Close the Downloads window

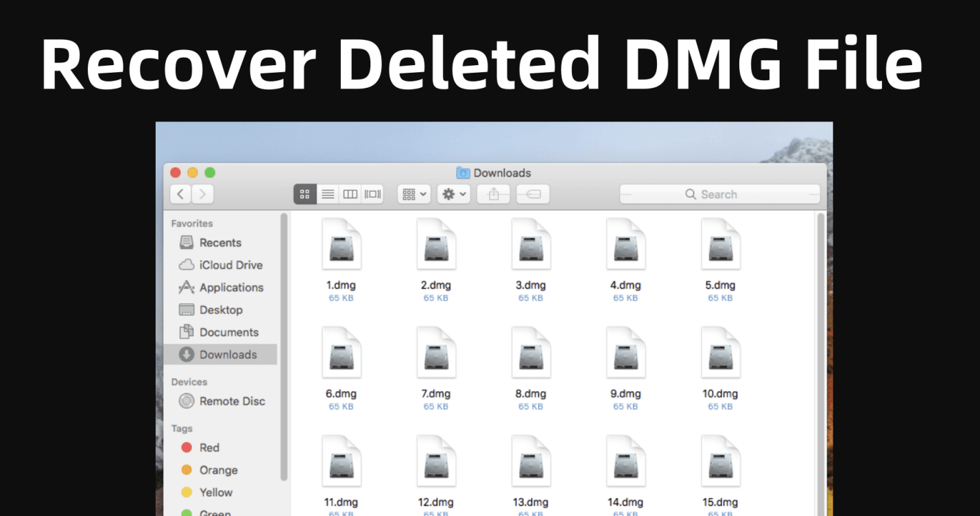tap(176, 173)
